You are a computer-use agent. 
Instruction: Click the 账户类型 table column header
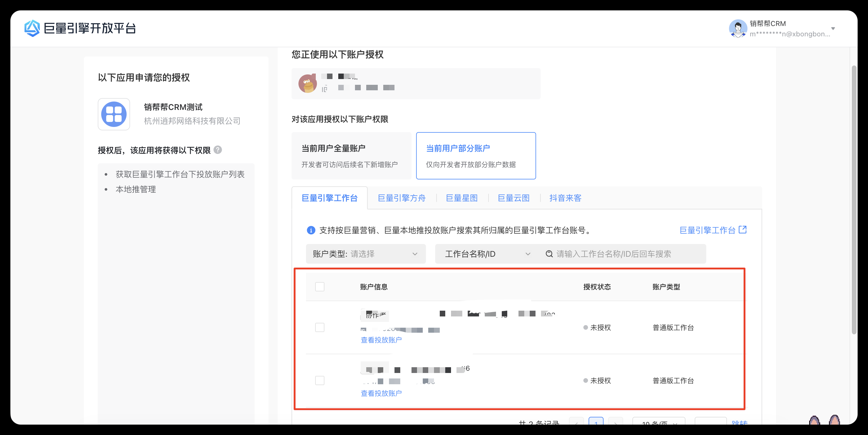(x=666, y=287)
